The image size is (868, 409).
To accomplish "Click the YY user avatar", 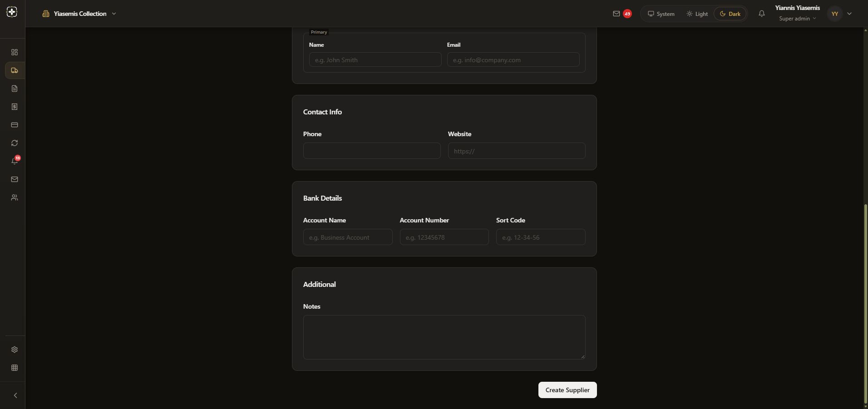I will [x=834, y=14].
